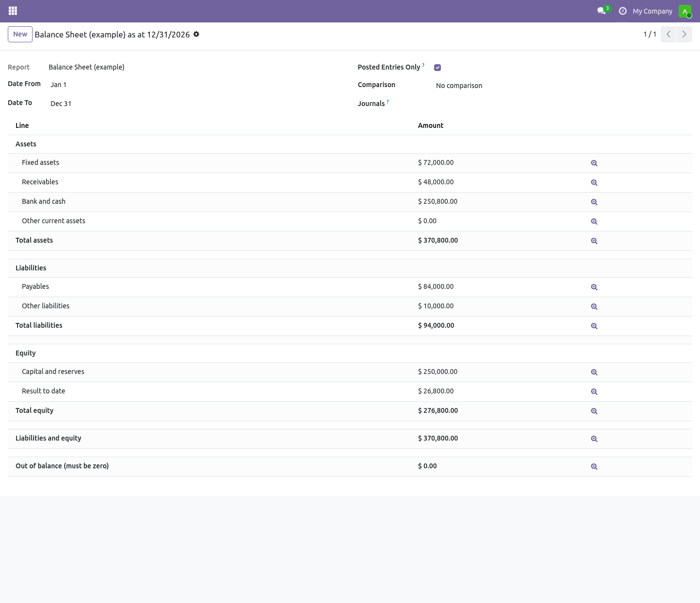Edit the Date To field Dec 31

coord(194,104)
